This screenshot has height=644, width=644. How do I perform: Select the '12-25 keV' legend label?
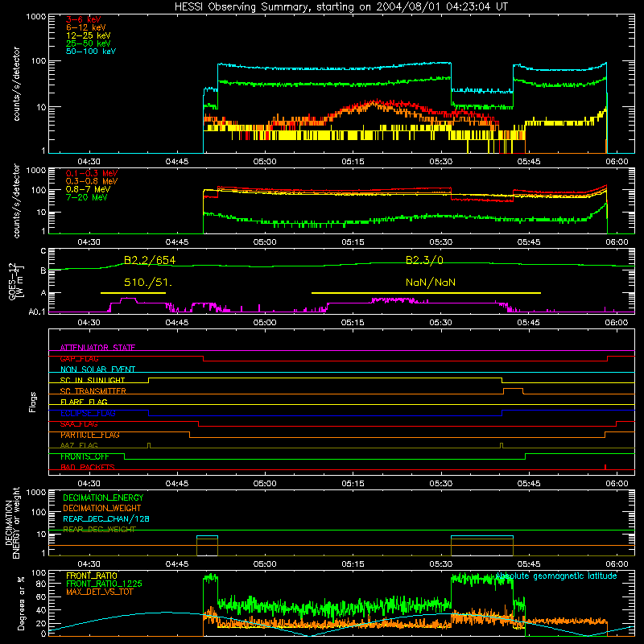(x=89, y=35)
